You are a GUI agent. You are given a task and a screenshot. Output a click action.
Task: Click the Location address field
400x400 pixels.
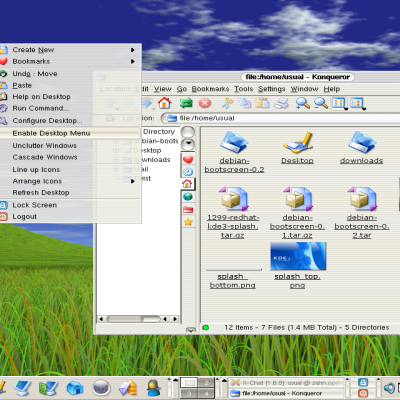coord(280,118)
